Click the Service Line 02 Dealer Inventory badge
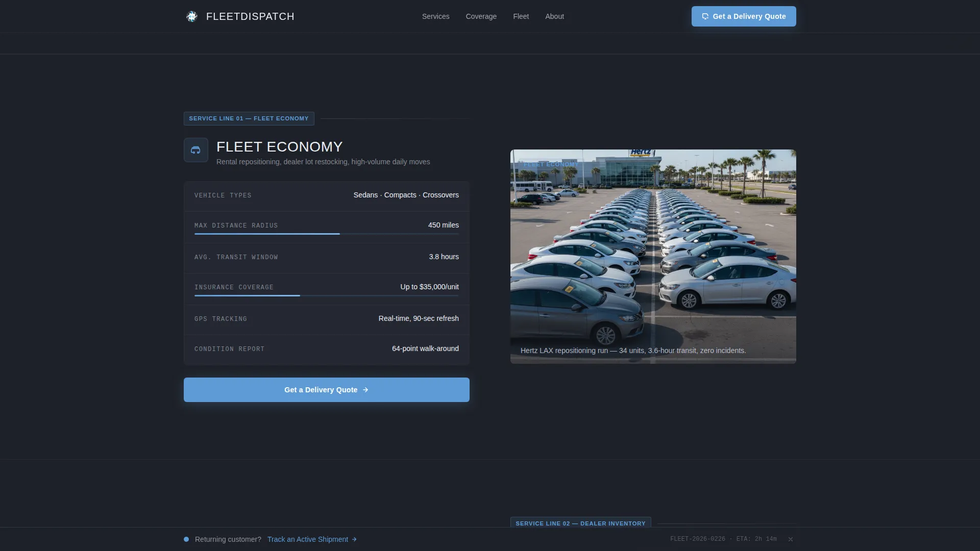Viewport: 980px width, 551px height. pos(580,523)
